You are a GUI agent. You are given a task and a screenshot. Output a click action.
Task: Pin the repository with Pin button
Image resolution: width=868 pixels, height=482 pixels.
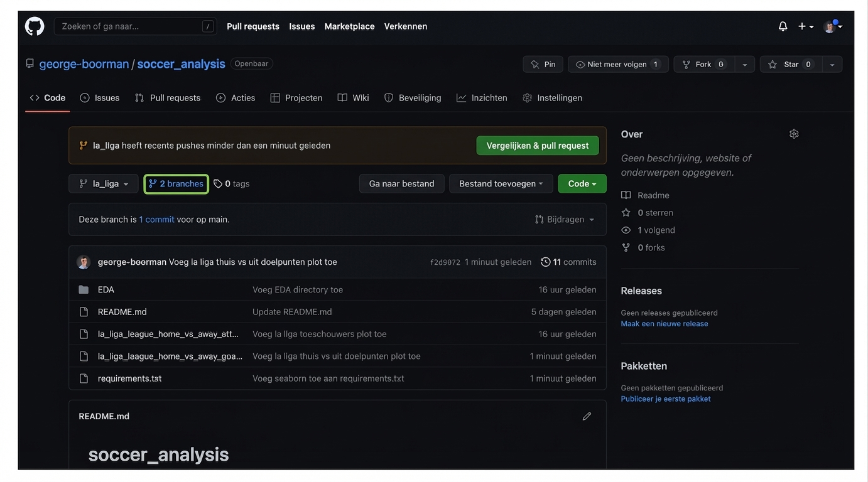click(x=543, y=65)
